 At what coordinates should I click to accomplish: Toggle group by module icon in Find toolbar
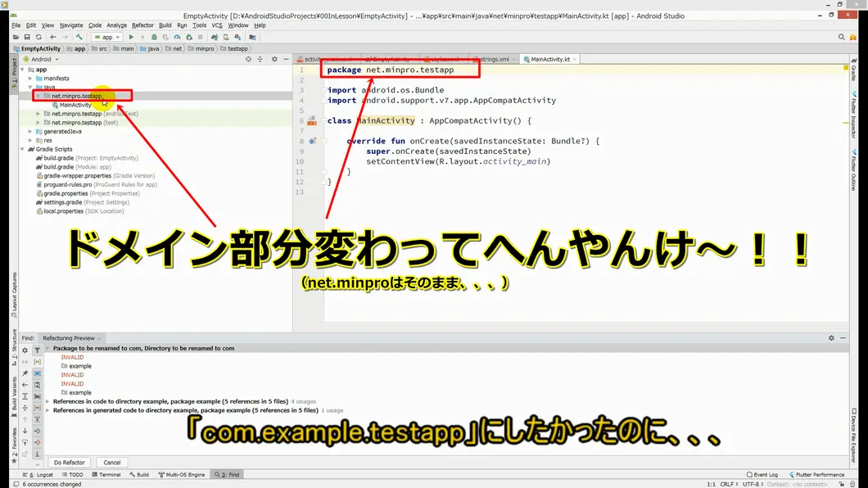tap(37, 373)
